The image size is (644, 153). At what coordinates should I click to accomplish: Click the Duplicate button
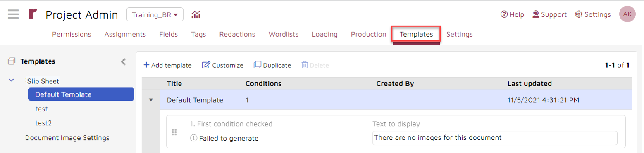(x=272, y=65)
